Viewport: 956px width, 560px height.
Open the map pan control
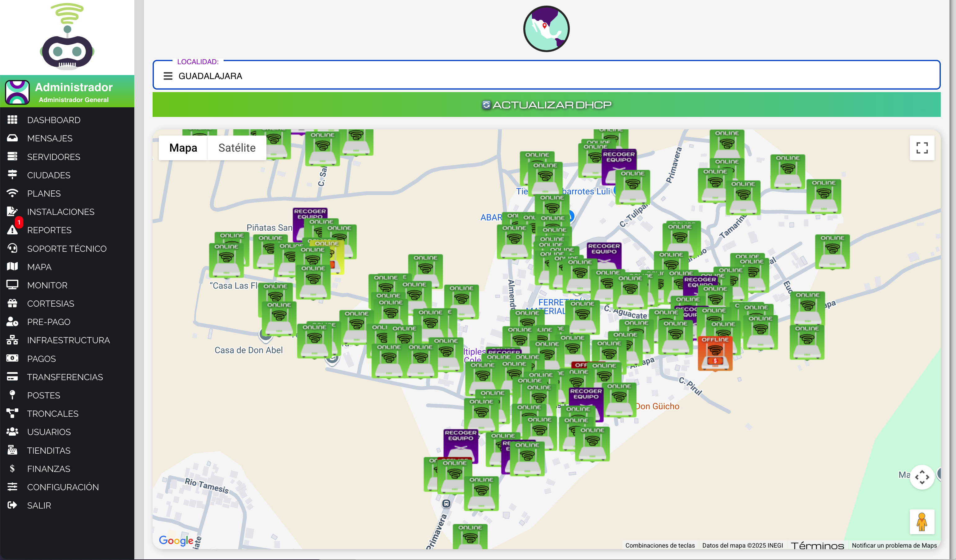(922, 477)
